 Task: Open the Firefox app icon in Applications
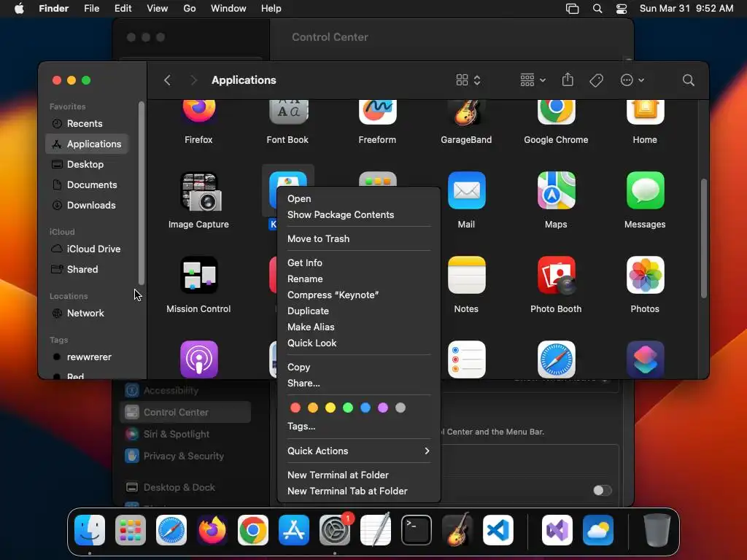[198, 112]
